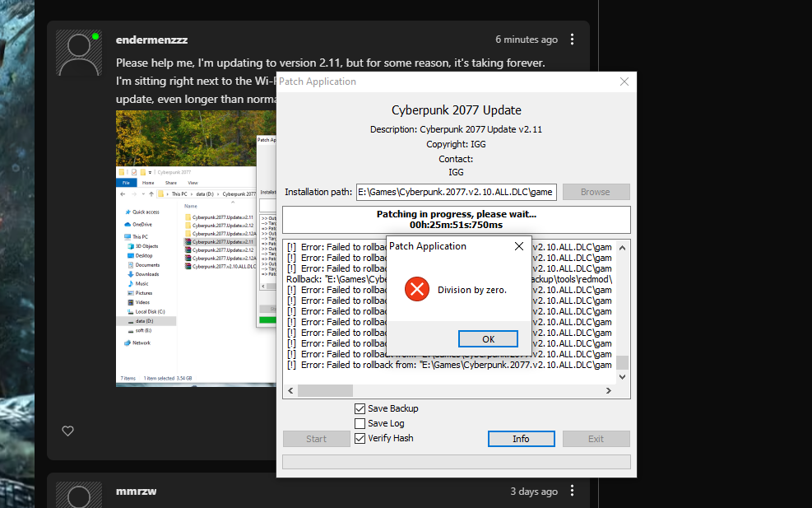Screen dimensions: 812x508
Task: Close the Cyberpunk 2077 Update patch window
Action: [624, 82]
